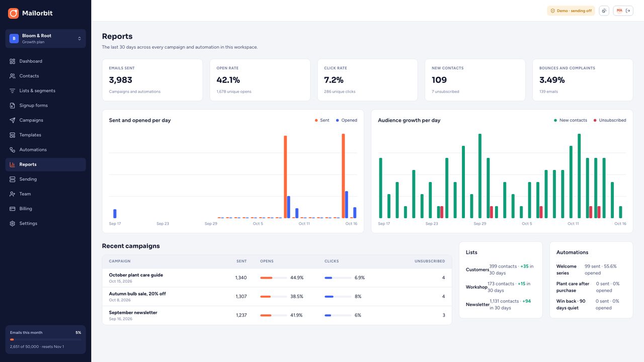
Task: Click the 3.49% bounces and complaints value
Action: point(552,80)
